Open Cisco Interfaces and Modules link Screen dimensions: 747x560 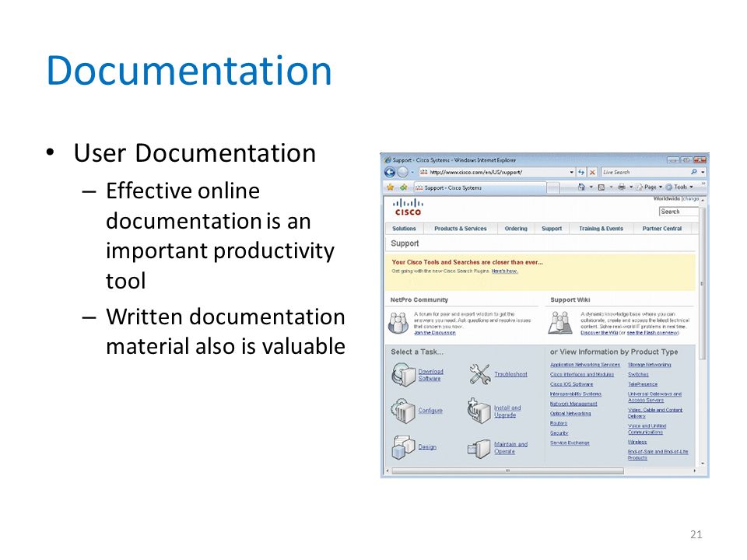pyautogui.click(x=582, y=374)
